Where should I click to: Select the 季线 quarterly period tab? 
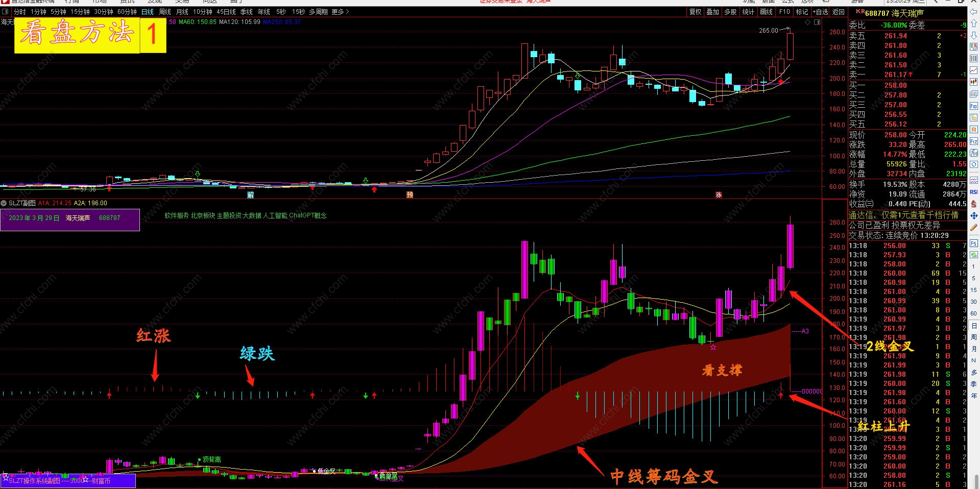click(x=247, y=12)
